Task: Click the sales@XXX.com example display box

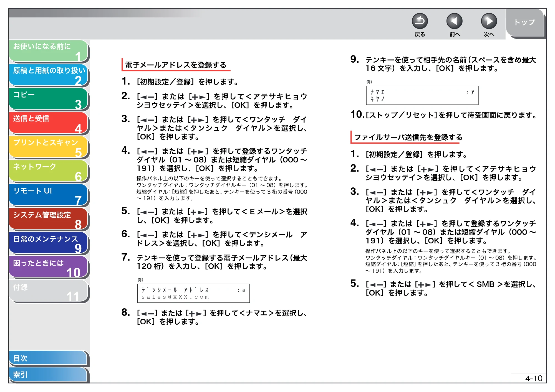Action: [193, 293]
